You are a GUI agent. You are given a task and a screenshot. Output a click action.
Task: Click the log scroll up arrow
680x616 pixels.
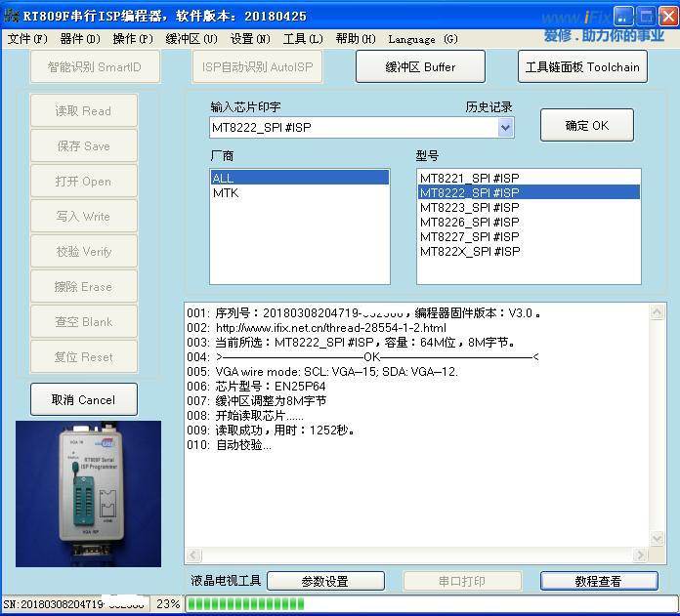[x=657, y=311]
